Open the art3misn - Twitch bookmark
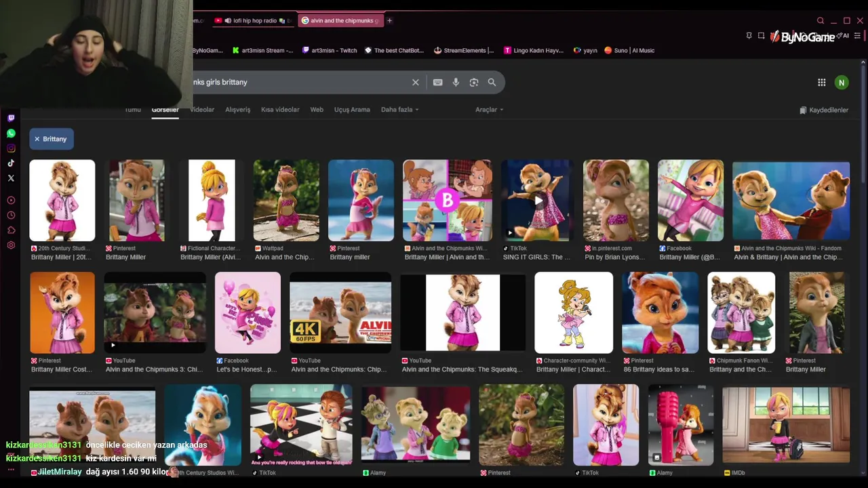This screenshot has height=488, width=868. click(330, 50)
